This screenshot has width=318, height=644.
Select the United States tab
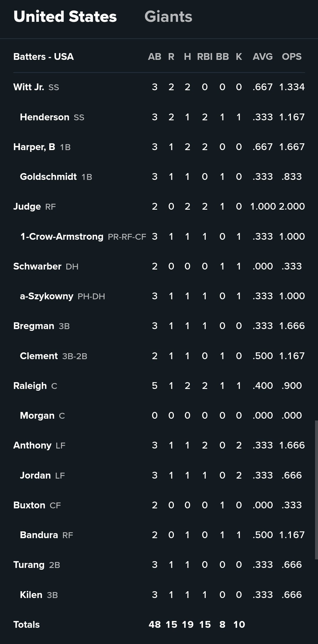click(x=65, y=17)
